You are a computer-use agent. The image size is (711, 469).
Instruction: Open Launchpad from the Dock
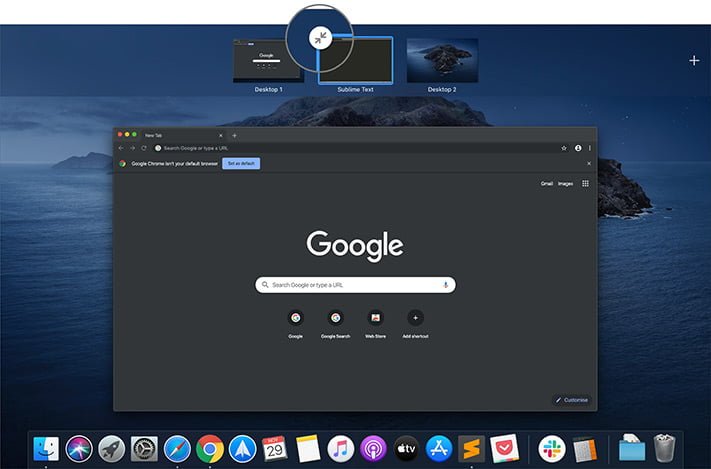112,449
